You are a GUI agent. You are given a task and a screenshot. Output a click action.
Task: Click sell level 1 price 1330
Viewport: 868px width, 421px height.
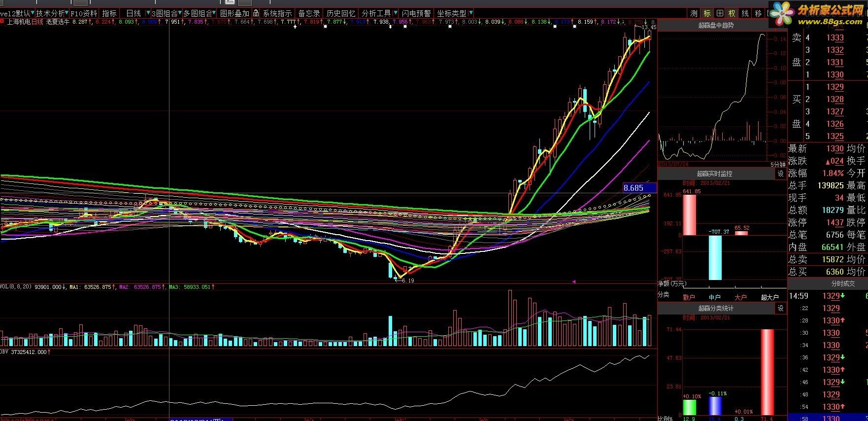tap(835, 75)
